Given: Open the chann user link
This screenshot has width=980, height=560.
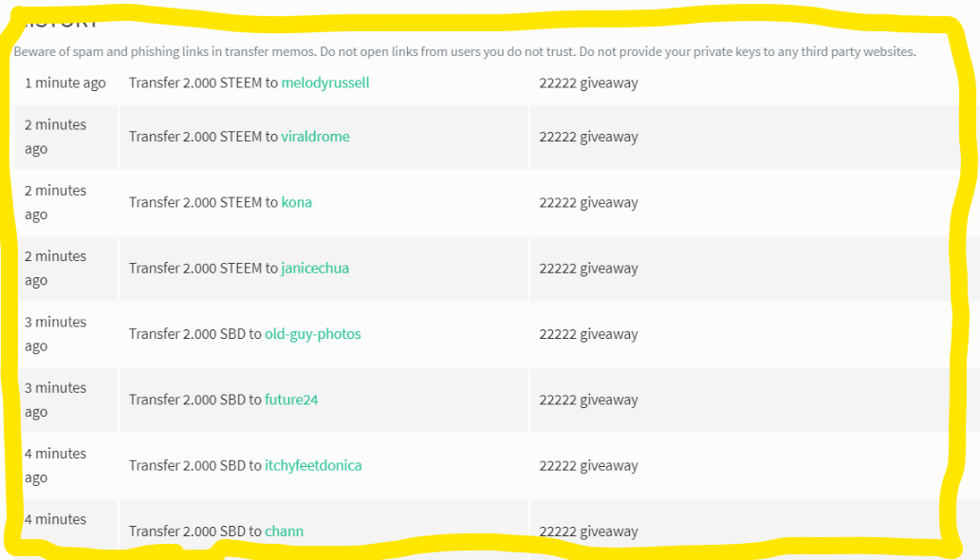Looking at the screenshot, I should (284, 532).
